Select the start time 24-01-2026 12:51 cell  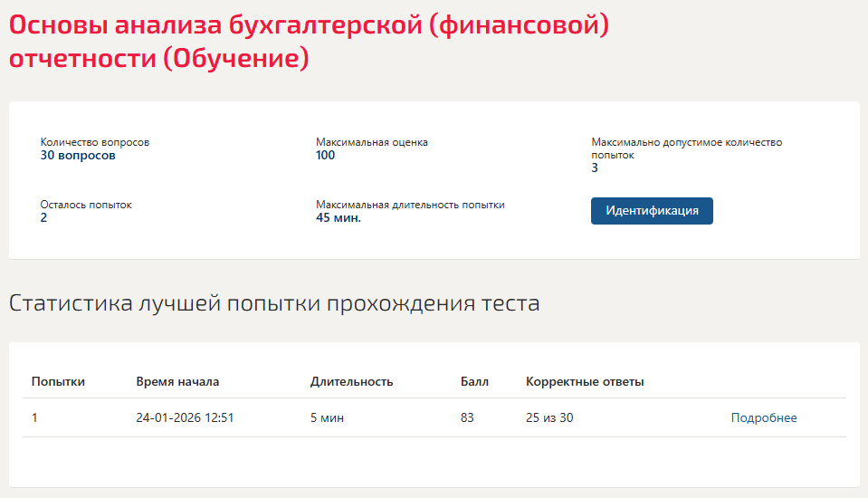click(185, 417)
